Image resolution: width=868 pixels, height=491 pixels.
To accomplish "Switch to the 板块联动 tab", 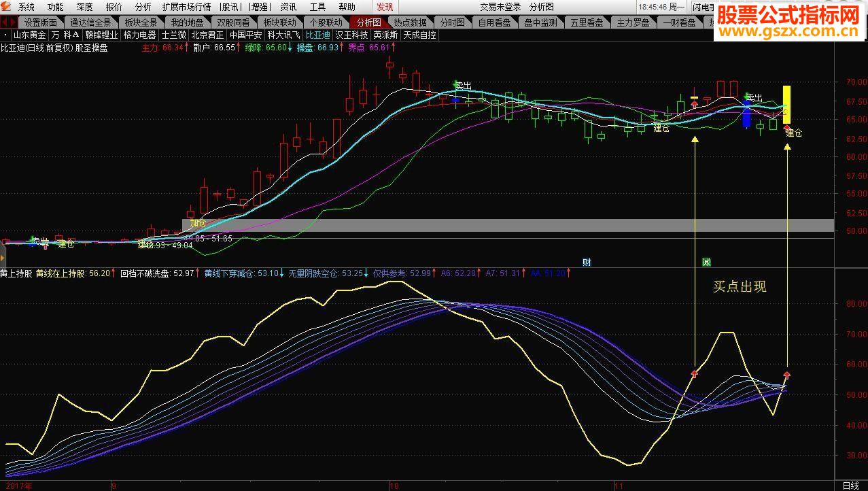I will [279, 22].
